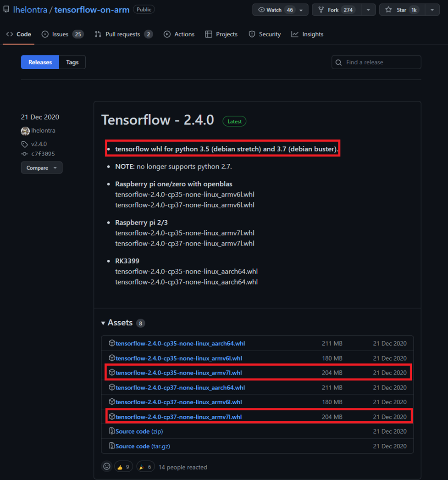Open the v2.4.0 tag link
Screen dimensions: 448x480
(x=39, y=144)
